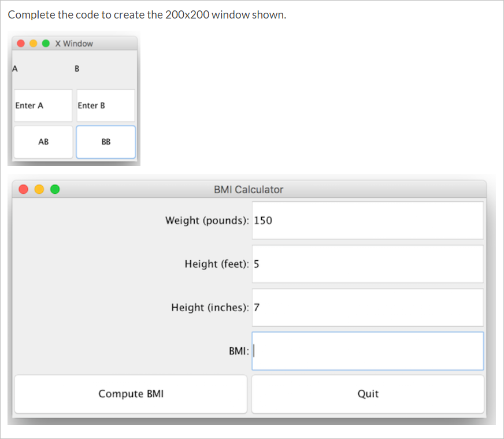
Task: Click the Height (inches) field showing 7
Action: pos(368,308)
